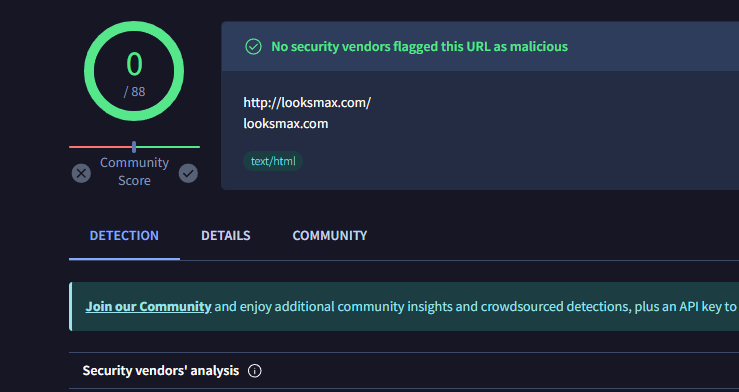This screenshot has width=739, height=392.
Task: Click the Security vendors' analysis heading
Action: [161, 371]
